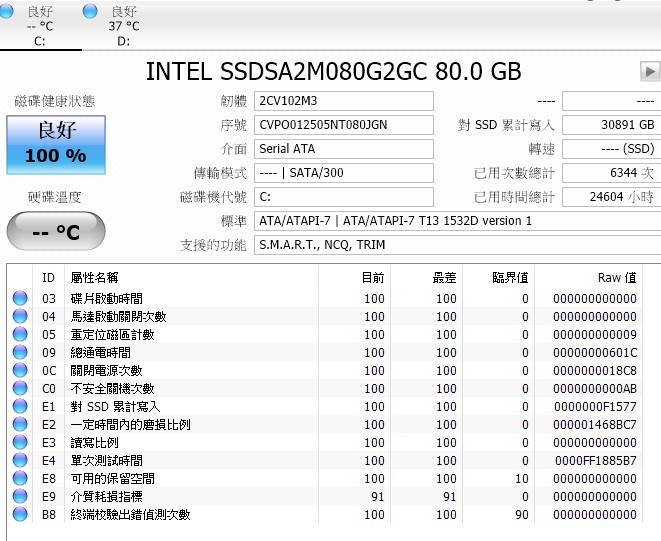Switch to the D: drive tab at 37 °C
661x541 pixels.
click(x=124, y=26)
